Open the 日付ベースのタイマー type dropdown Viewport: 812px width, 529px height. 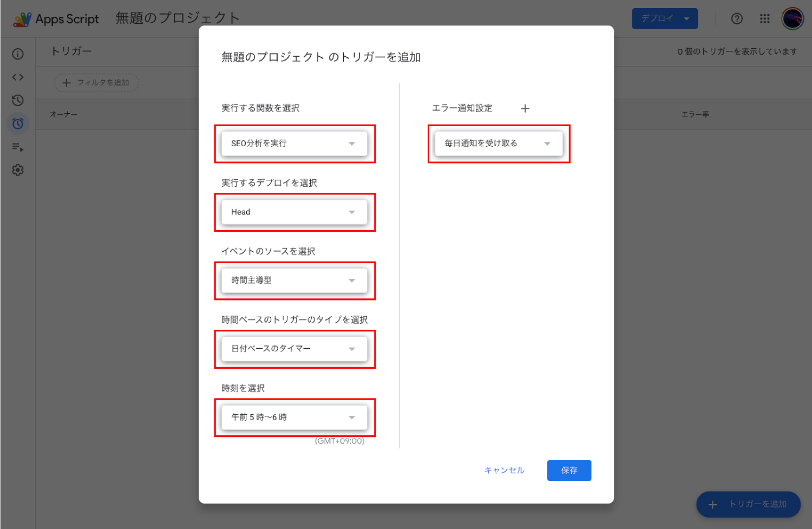pos(294,349)
